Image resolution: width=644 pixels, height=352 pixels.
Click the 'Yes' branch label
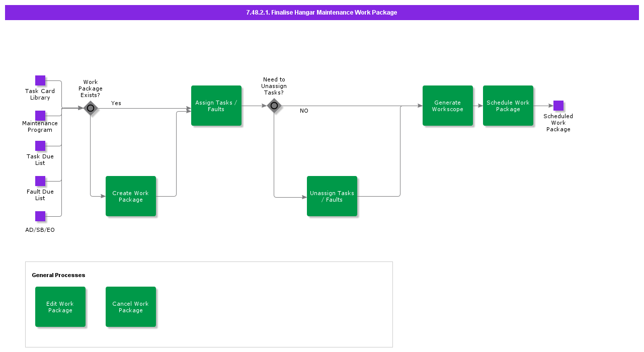116,103
